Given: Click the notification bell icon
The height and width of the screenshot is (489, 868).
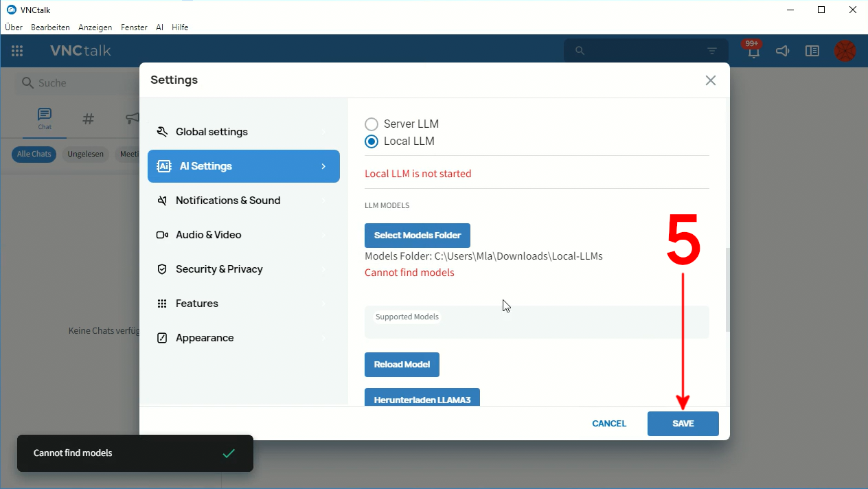Looking at the screenshot, I should pyautogui.click(x=753, y=52).
